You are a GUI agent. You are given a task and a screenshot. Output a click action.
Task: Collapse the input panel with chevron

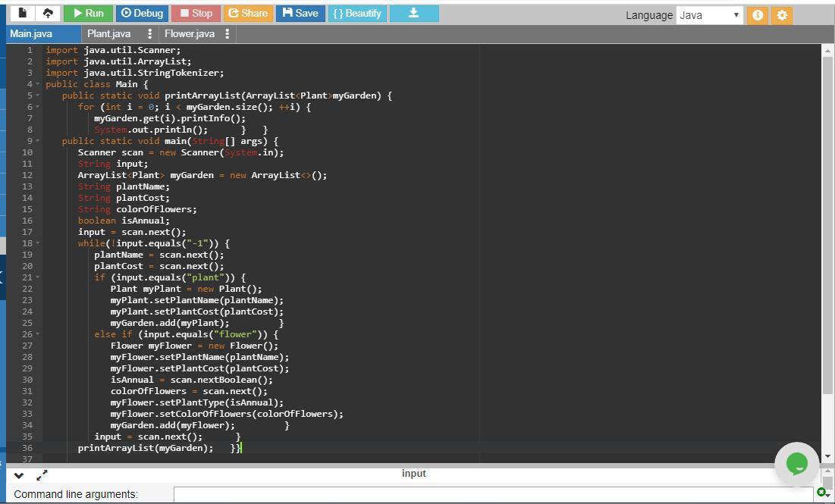[19, 476]
